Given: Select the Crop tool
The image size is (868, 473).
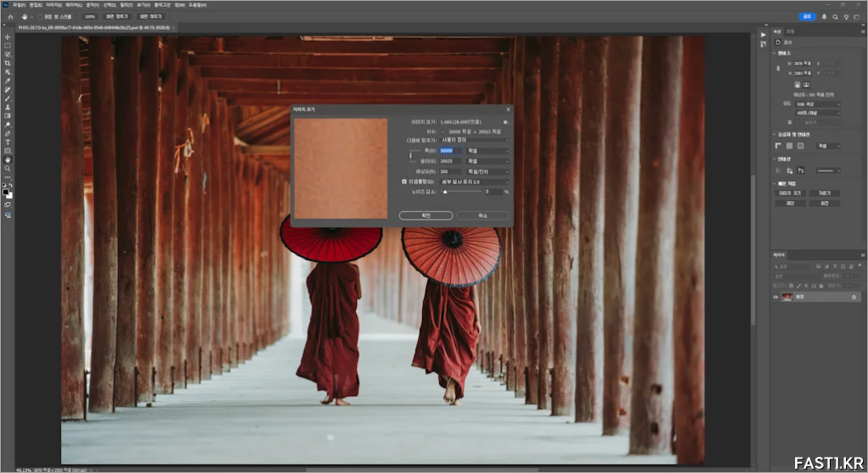Looking at the screenshot, I should point(8,63).
